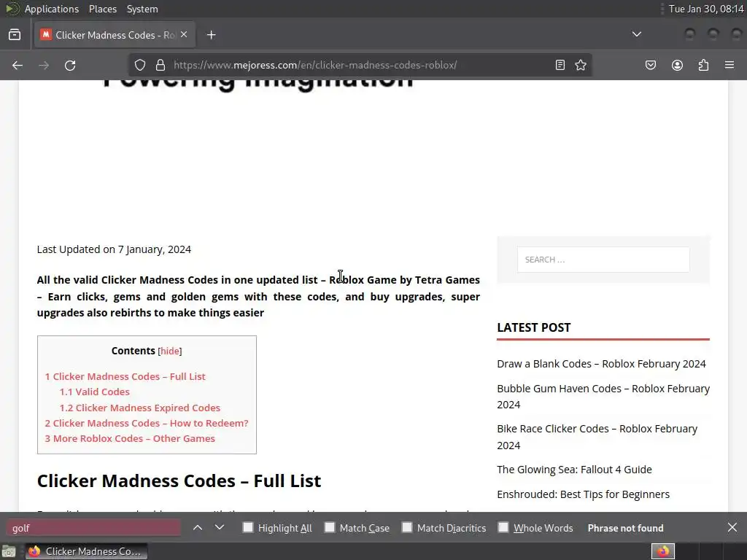The height and width of the screenshot is (560, 747).
Task: Click the LATEST POST heading
Action: tap(533, 327)
